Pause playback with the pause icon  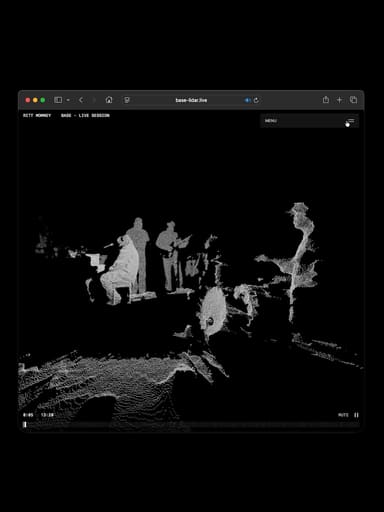356,415
